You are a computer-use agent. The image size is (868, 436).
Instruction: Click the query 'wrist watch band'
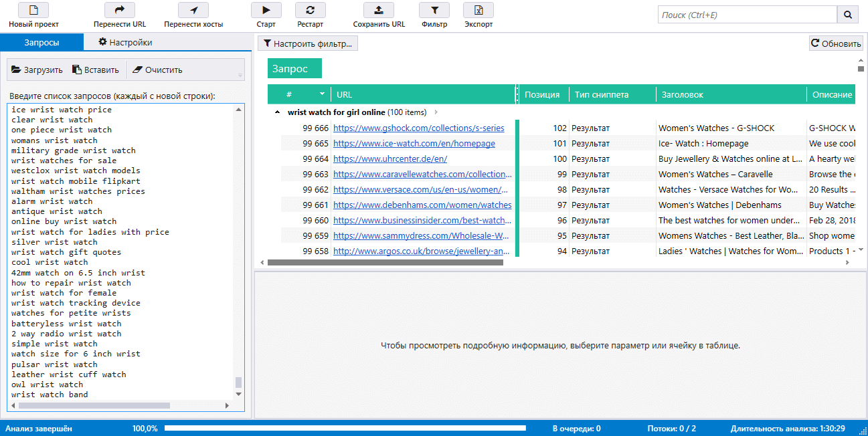[x=50, y=395]
